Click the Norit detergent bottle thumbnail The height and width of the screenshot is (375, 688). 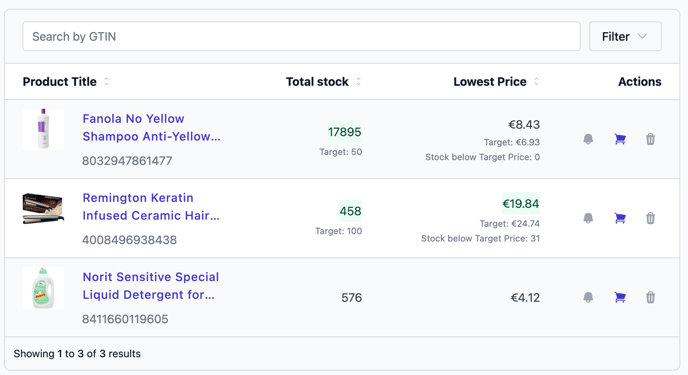coord(43,288)
